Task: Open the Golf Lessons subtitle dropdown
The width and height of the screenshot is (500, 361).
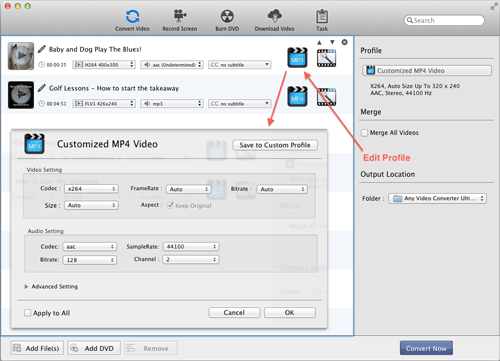Action: tap(240, 104)
